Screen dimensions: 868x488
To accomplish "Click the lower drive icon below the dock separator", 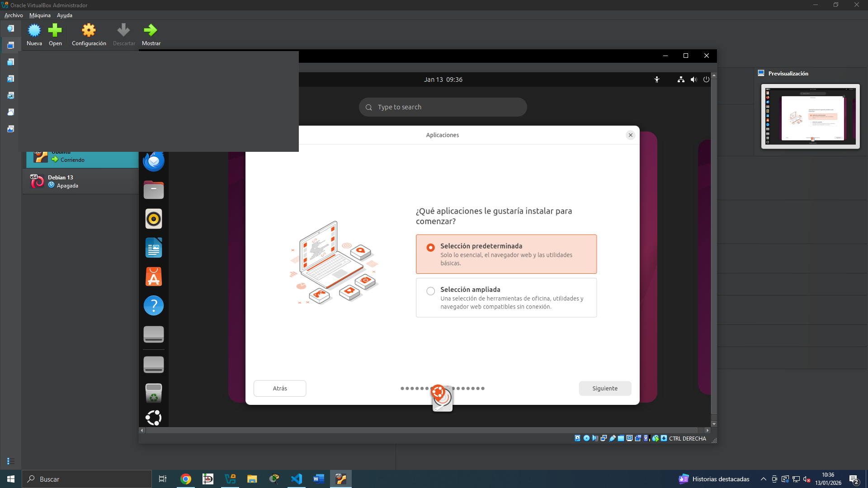I will point(154,365).
